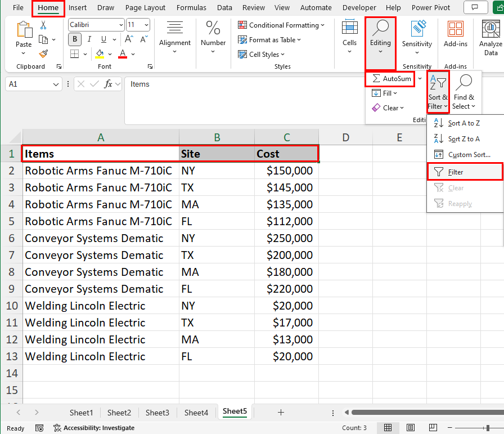Image resolution: width=504 pixels, height=434 pixels.
Task: Open font size 11 dropdown
Action: (147, 25)
